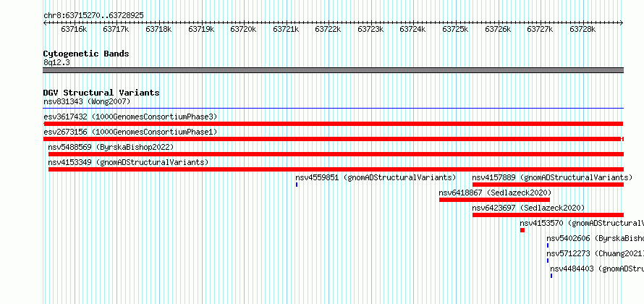The height and width of the screenshot is (304, 644).
Task: Click the 63717k ruler tick label
Action: [116, 29]
